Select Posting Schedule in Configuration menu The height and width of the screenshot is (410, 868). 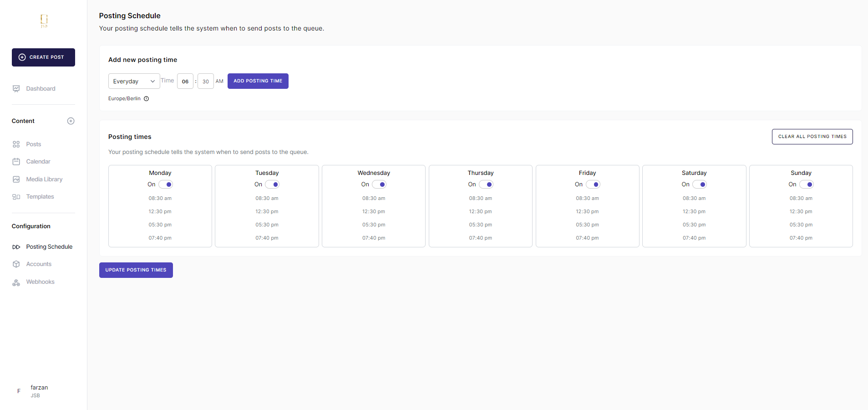49,247
